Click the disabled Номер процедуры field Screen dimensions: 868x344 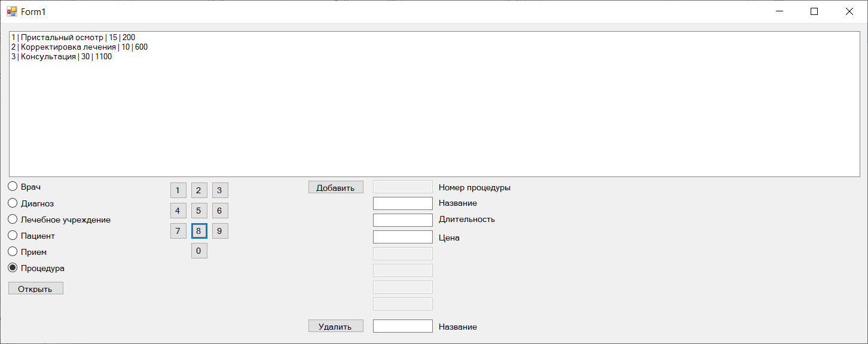(403, 187)
